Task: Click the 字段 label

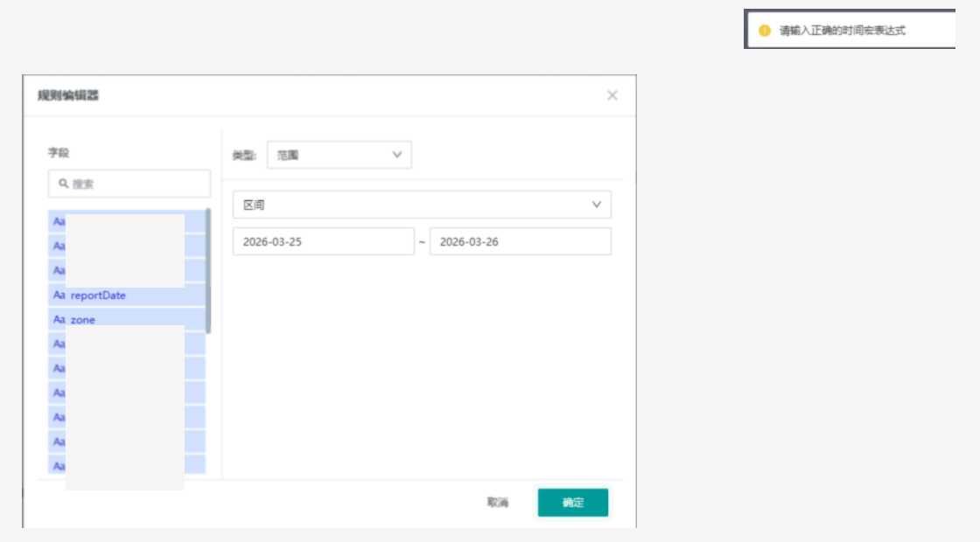Action: point(59,152)
